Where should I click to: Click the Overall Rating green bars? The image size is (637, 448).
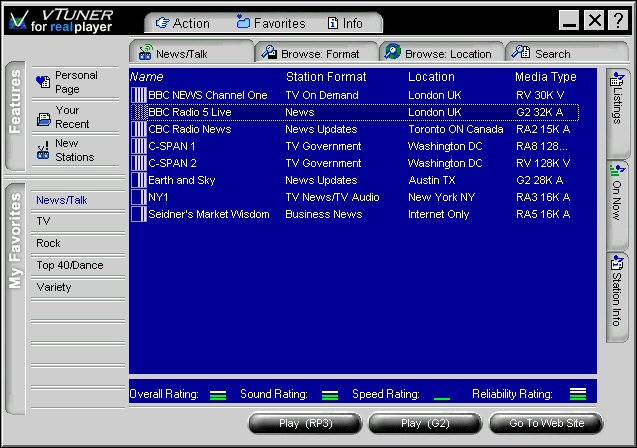tap(218, 395)
